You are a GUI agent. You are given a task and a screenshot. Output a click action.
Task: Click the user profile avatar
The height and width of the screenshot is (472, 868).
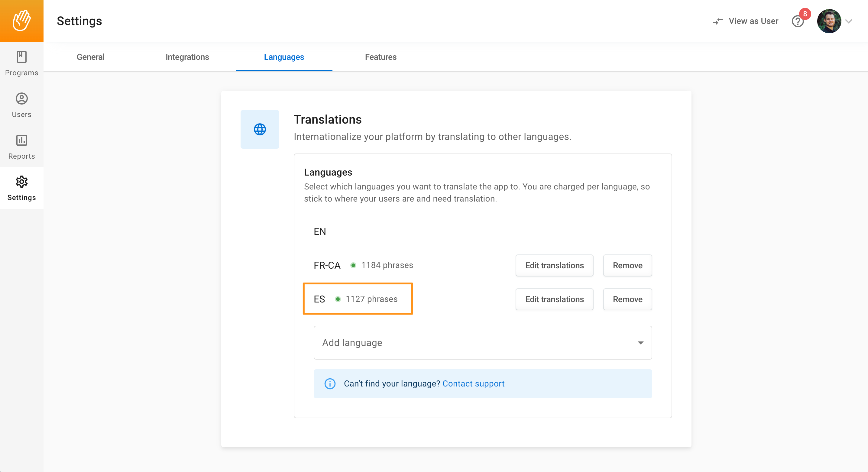click(829, 21)
